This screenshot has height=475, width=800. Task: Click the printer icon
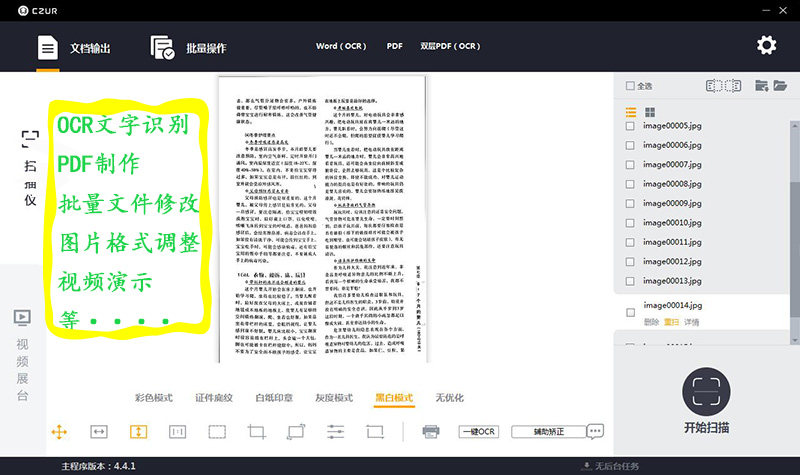click(x=431, y=432)
